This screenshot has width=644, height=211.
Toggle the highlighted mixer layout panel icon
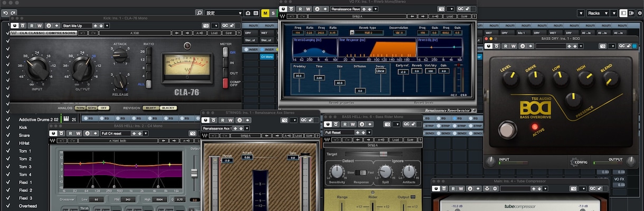click(x=623, y=13)
